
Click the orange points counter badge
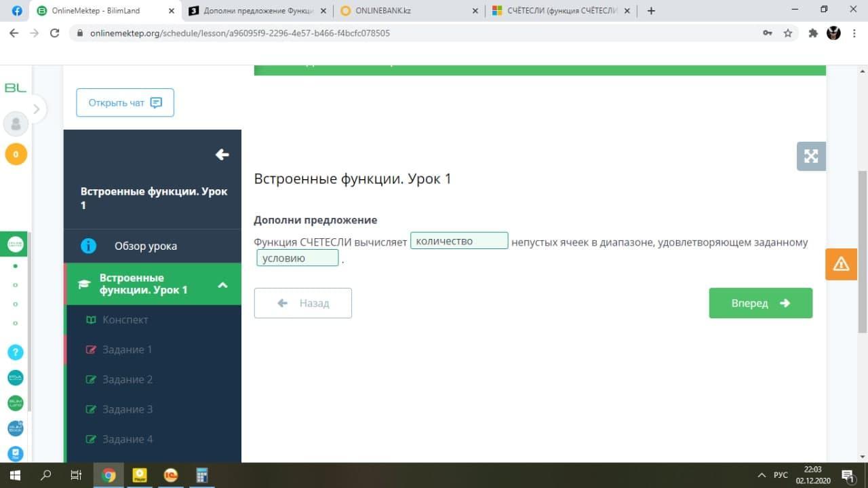(16, 154)
